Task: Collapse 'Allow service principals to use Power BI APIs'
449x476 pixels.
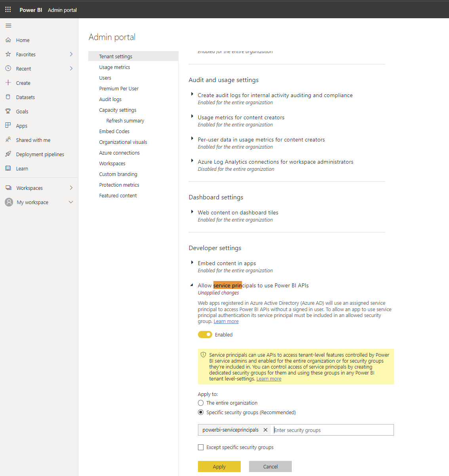Action: 192,285
